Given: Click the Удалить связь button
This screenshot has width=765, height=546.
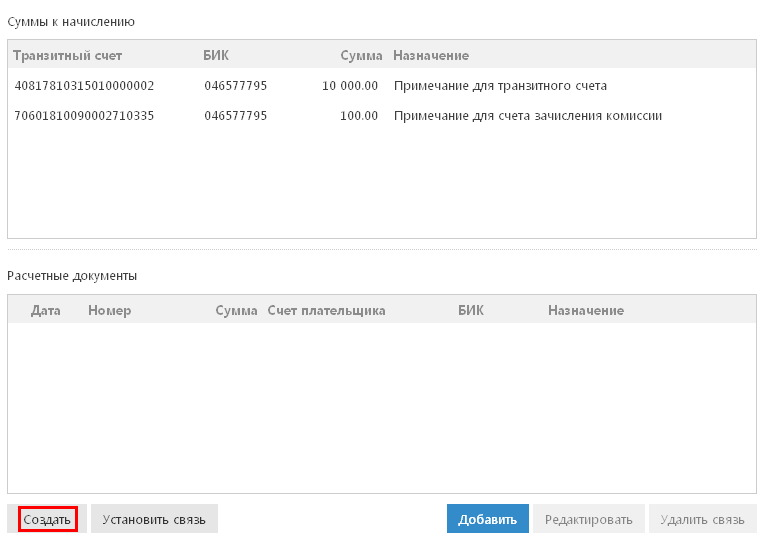Looking at the screenshot, I should click(x=703, y=519).
